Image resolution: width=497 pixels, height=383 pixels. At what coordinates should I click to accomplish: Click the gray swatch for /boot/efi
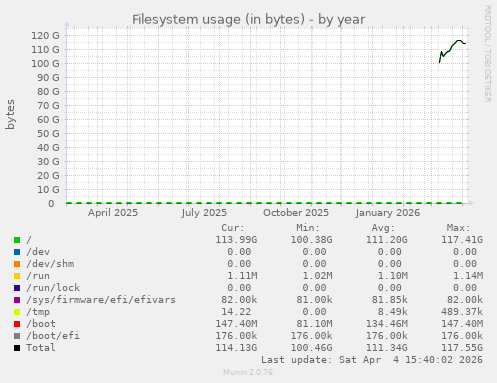click(17, 336)
